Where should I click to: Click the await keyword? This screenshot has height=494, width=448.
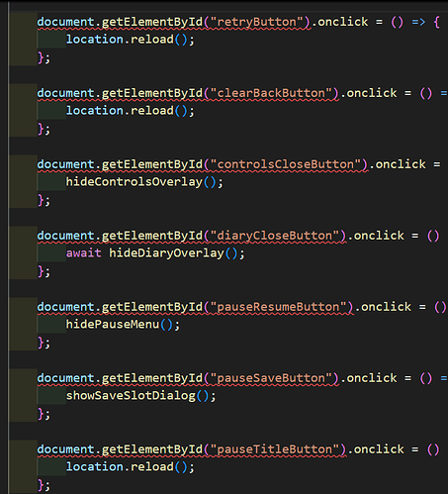tap(84, 253)
